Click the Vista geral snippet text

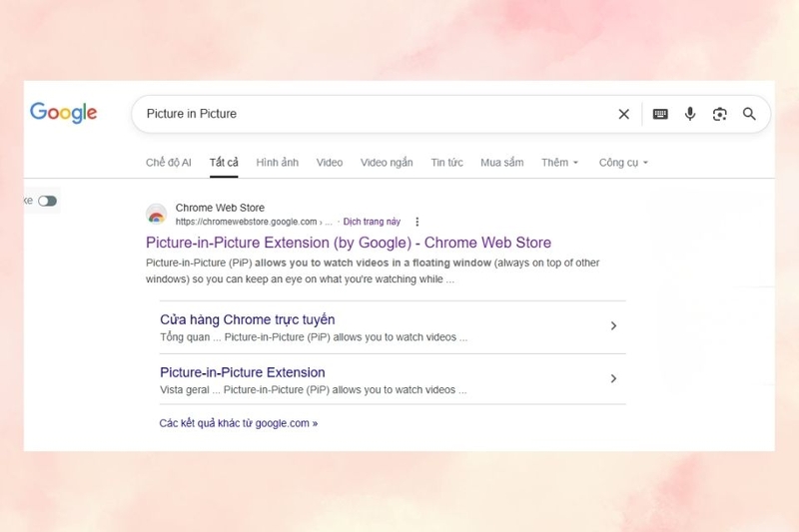[313, 390]
